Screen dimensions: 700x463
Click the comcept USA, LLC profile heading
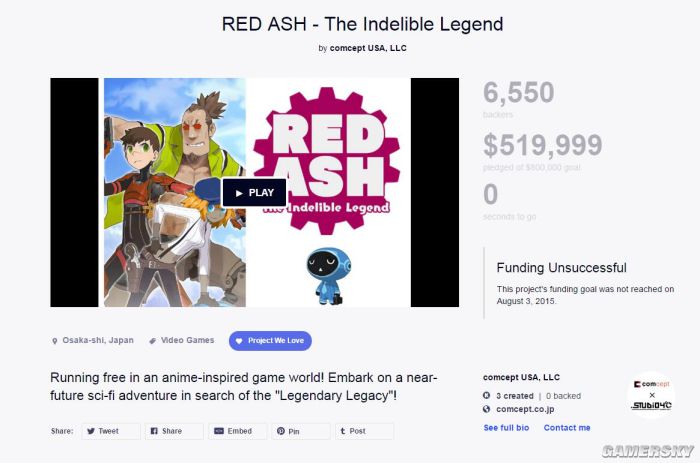point(521,377)
